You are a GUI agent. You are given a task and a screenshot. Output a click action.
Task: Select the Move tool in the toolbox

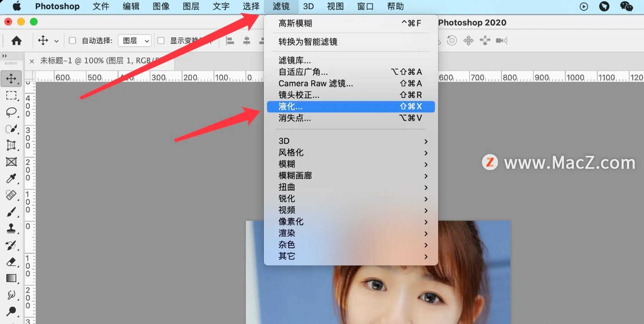click(x=11, y=79)
